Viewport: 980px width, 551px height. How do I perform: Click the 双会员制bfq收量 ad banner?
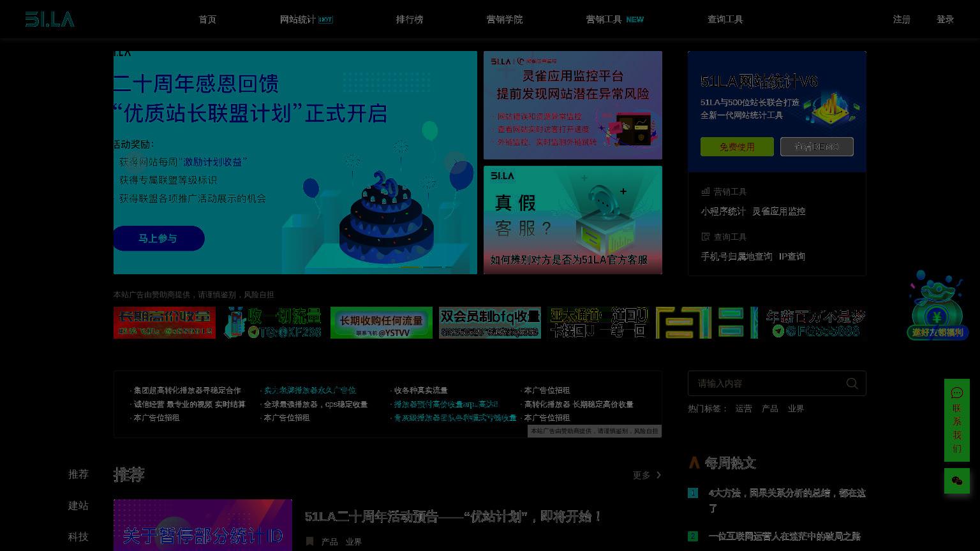point(490,323)
